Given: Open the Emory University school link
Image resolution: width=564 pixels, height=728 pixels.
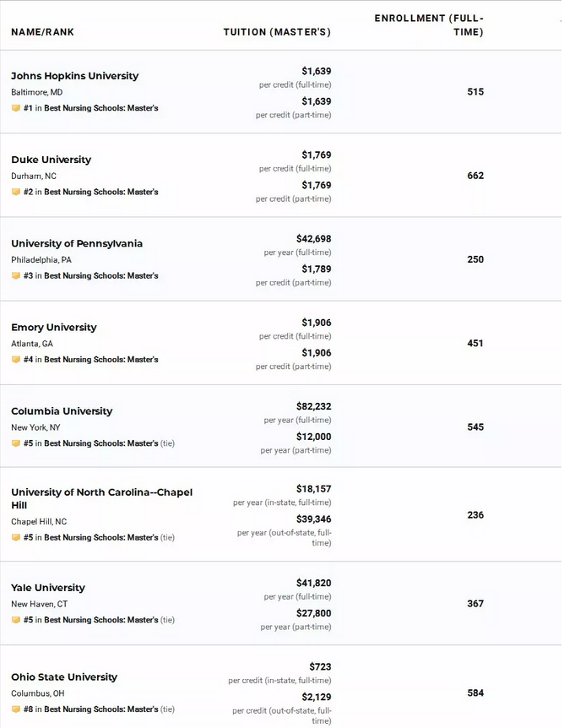Looking at the screenshot, I should tap(54, 328).
